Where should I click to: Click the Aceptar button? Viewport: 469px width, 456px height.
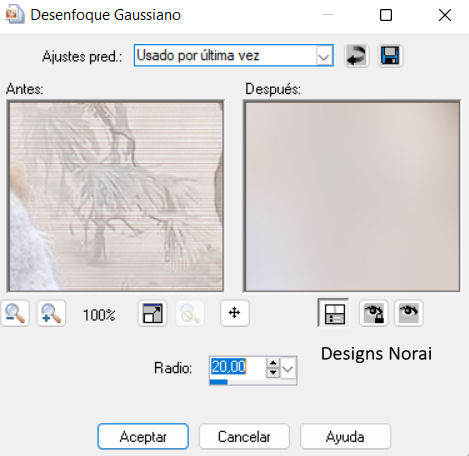[143, 436]
